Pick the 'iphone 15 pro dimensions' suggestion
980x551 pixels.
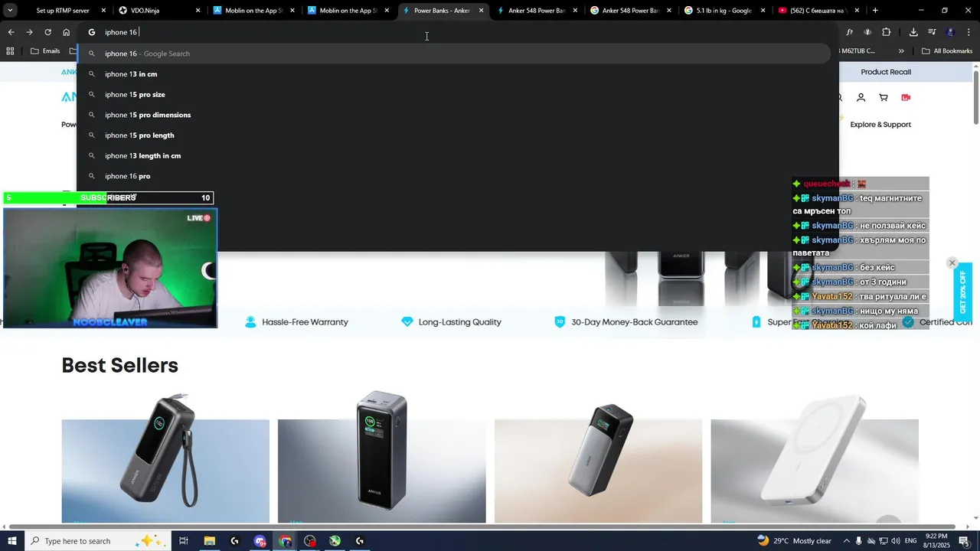coord(454,115)
